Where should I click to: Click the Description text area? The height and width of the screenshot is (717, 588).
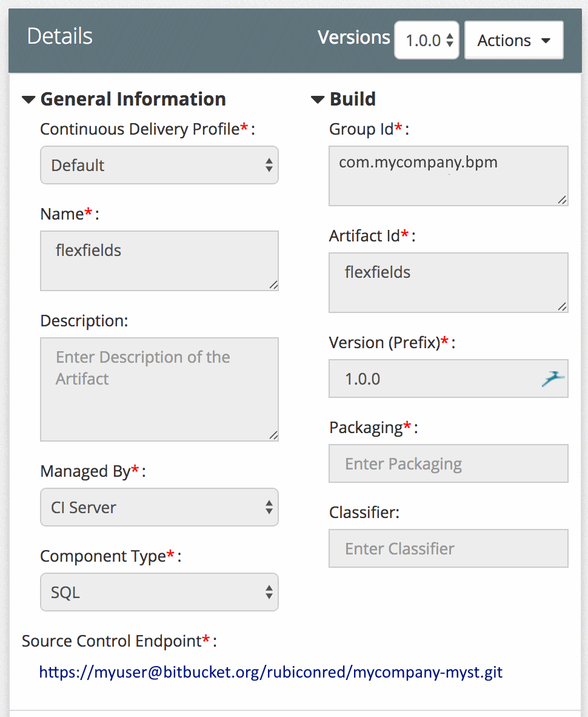[x=159, y=389]
